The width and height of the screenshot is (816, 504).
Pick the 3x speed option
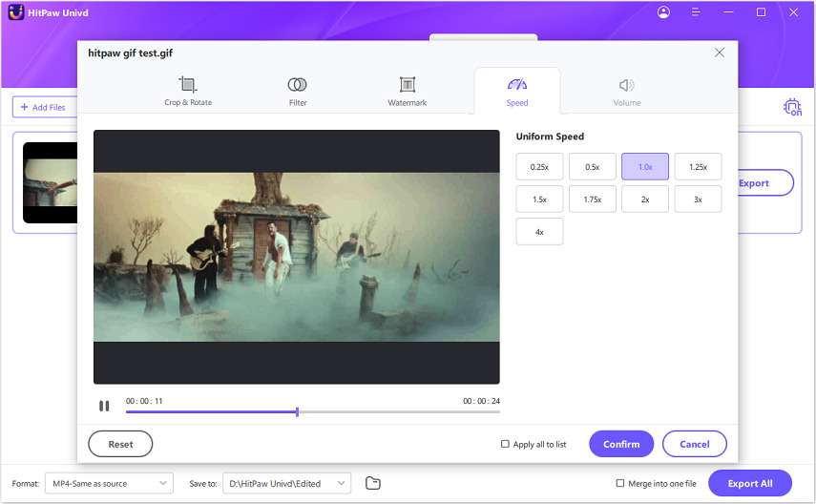click(x=698, y=199)
